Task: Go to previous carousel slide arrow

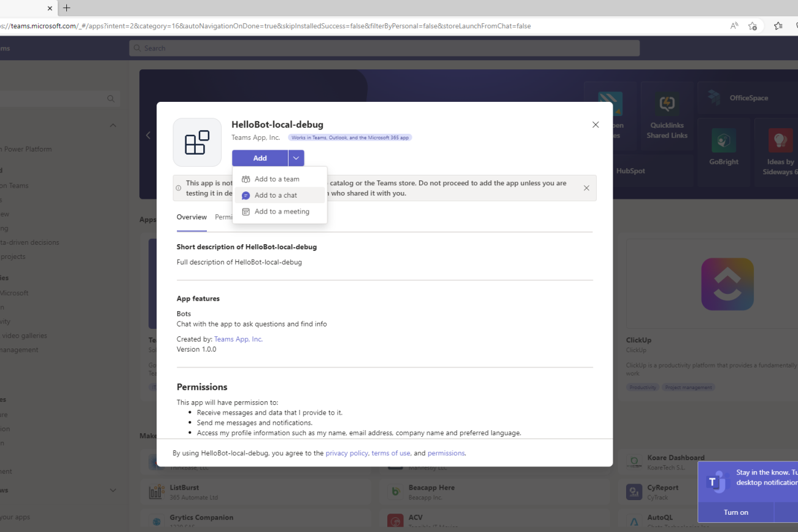Action: point(148,135)
